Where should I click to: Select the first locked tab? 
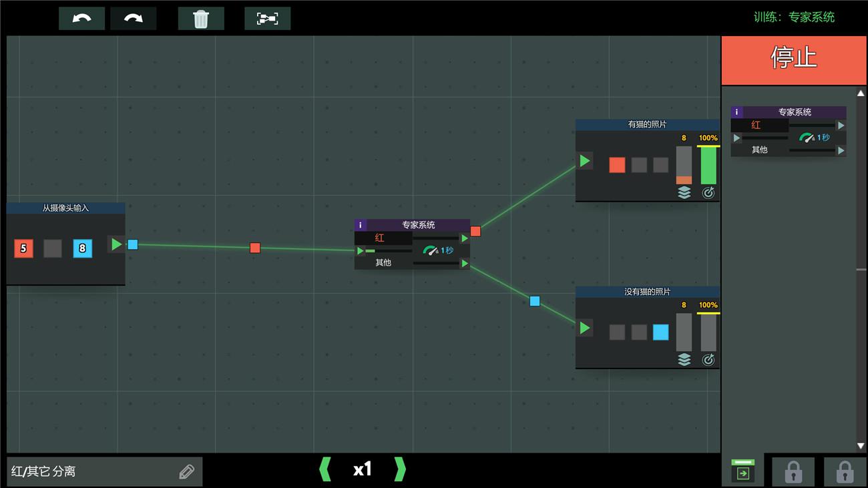point(793,471)
